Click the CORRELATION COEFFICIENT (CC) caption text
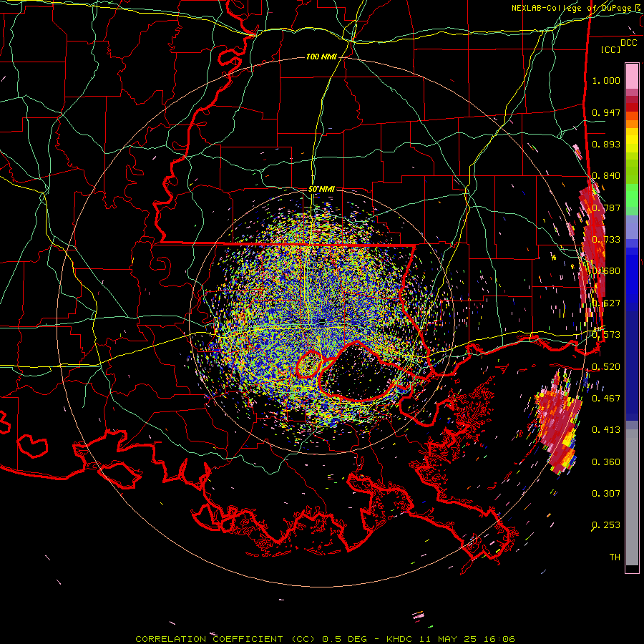Image resolution: width=644 pixels, height=644 pixels. [225, 639]
